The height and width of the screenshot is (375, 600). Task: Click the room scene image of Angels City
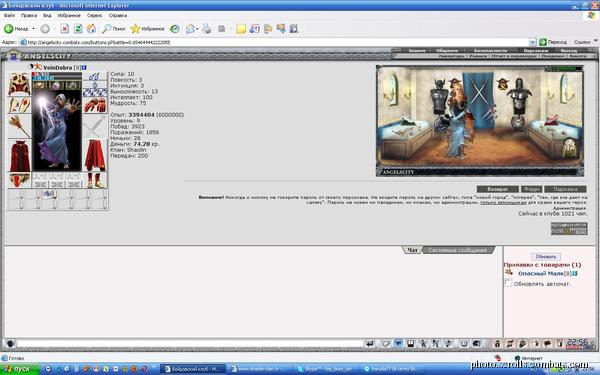point(480,121)
